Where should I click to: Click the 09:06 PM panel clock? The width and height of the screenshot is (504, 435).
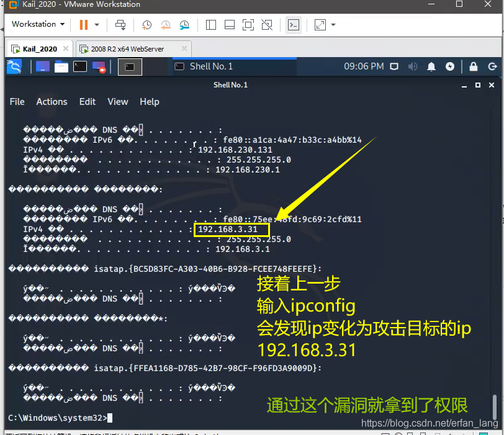[364, 66]
